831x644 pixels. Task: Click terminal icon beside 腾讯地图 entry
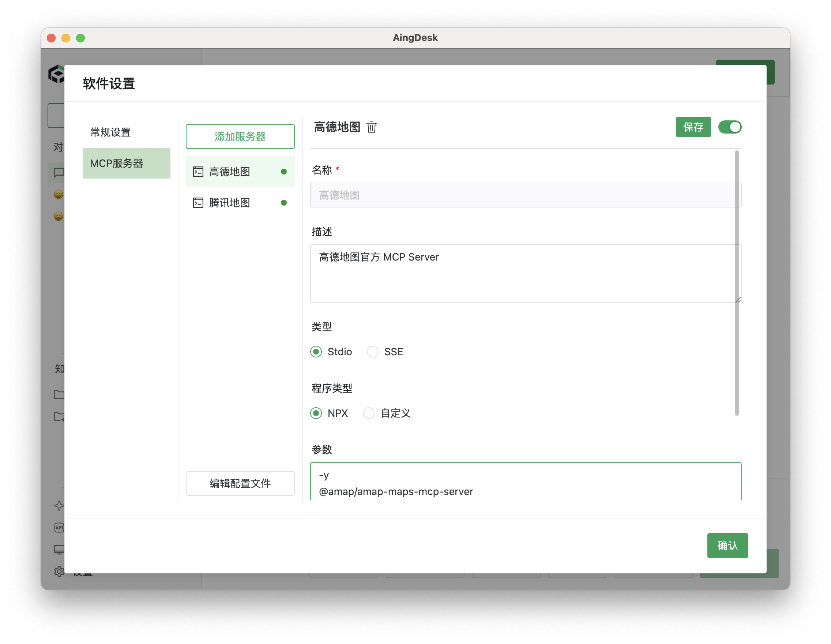(x=198, y=203)
